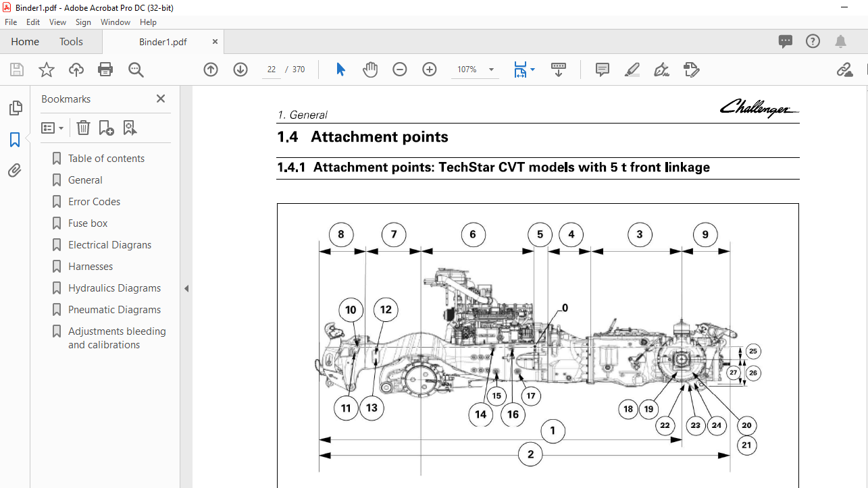Share a link to this file
This screenshot has height=488, width=868.
(x=844, y=70)
